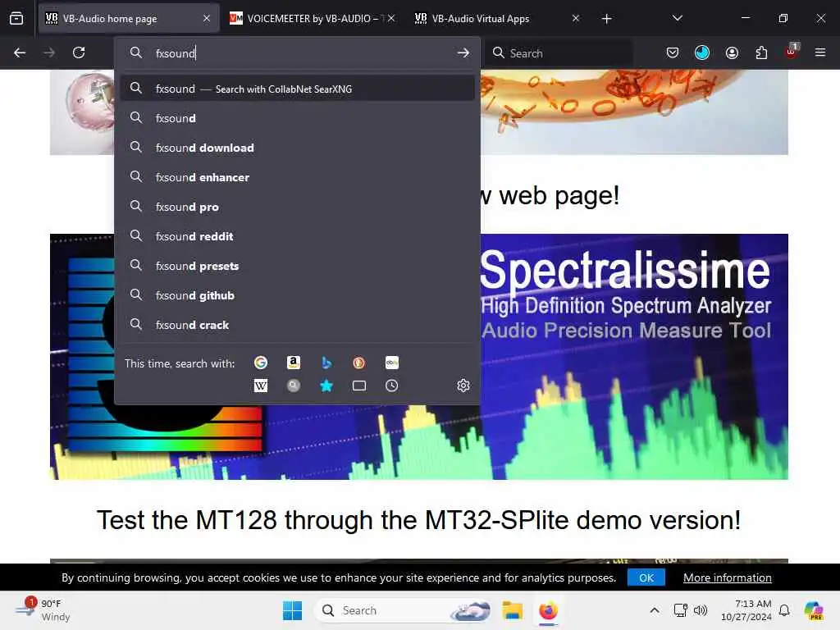Open the Extensions puzzle icon
This screenshot has height=630, width=840.
pos(761,52)
